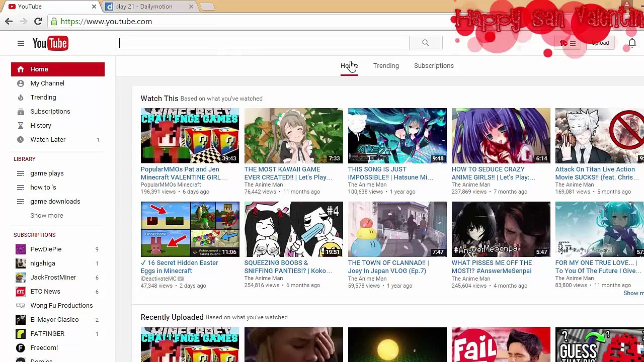Switch to the Subscriptions tab
The height and width of the screenshot is (362, 644).
434,66
